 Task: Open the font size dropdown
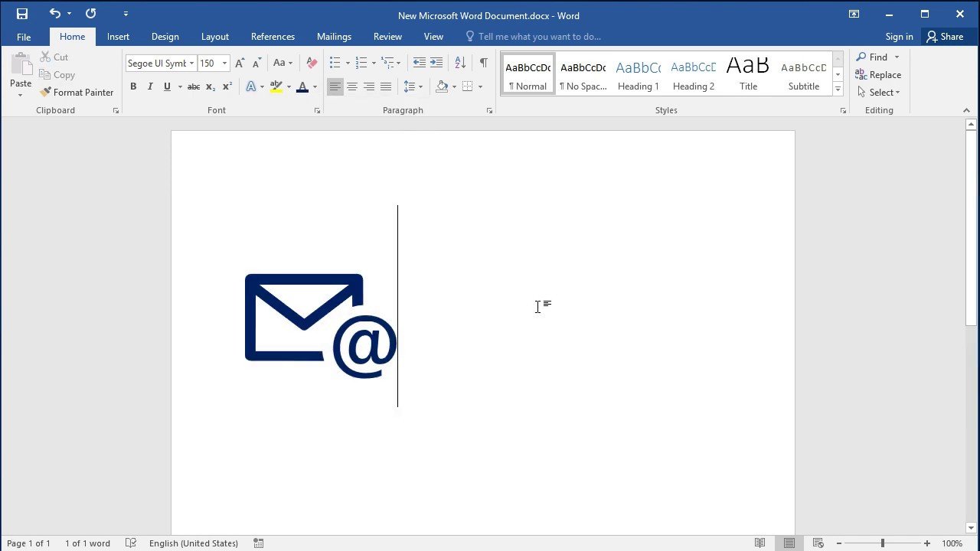pos(224,64)
